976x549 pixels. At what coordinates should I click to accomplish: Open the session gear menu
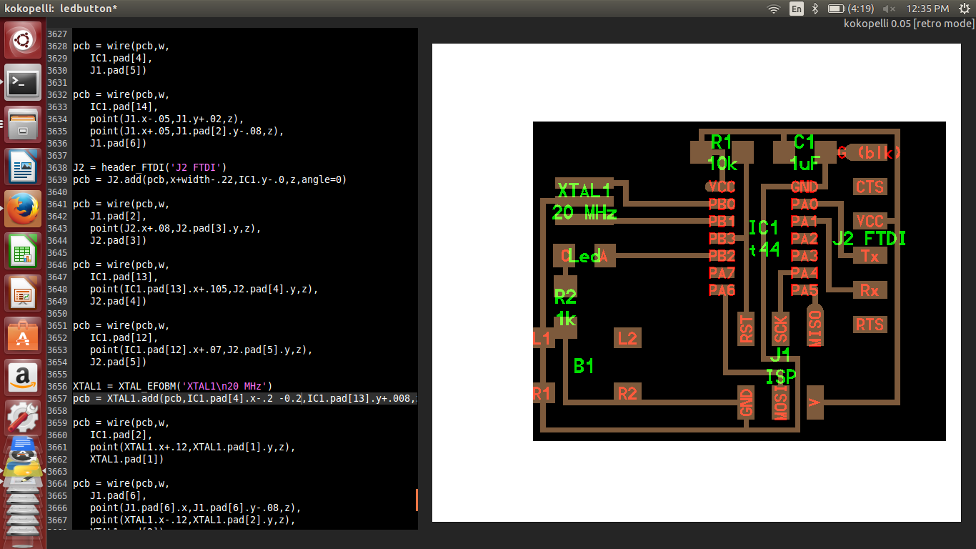click(x=964, y=9)
